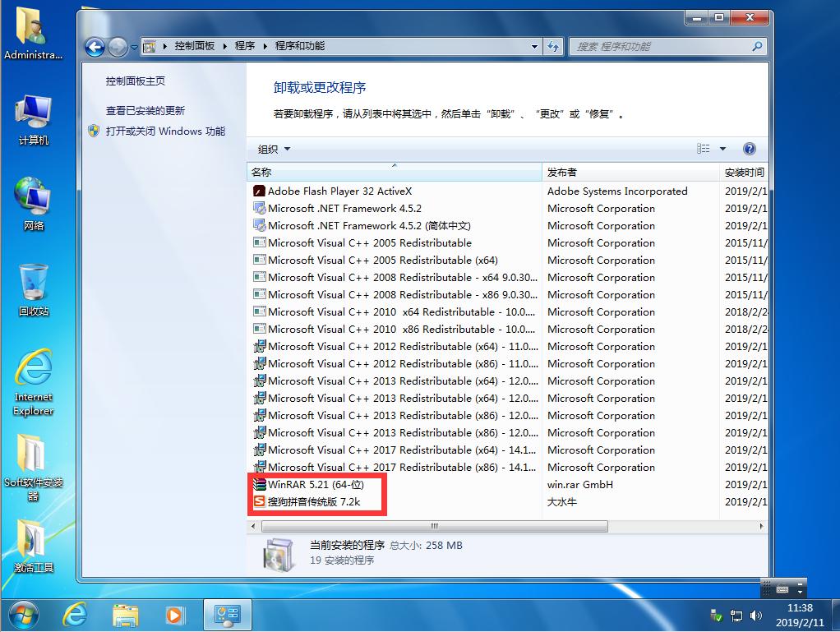Select the 计算机 desktop icon
This screenshot has height=632, width=840.
tap(33, 121)
